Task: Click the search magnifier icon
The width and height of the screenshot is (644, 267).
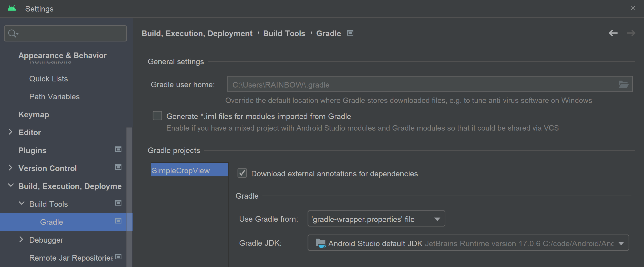Action: 13,33
